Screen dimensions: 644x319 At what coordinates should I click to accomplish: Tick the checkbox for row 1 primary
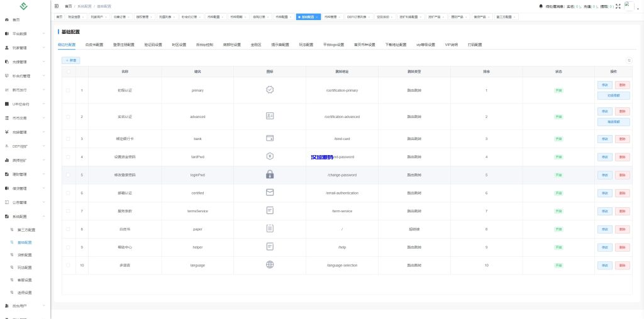pos(68,90)
